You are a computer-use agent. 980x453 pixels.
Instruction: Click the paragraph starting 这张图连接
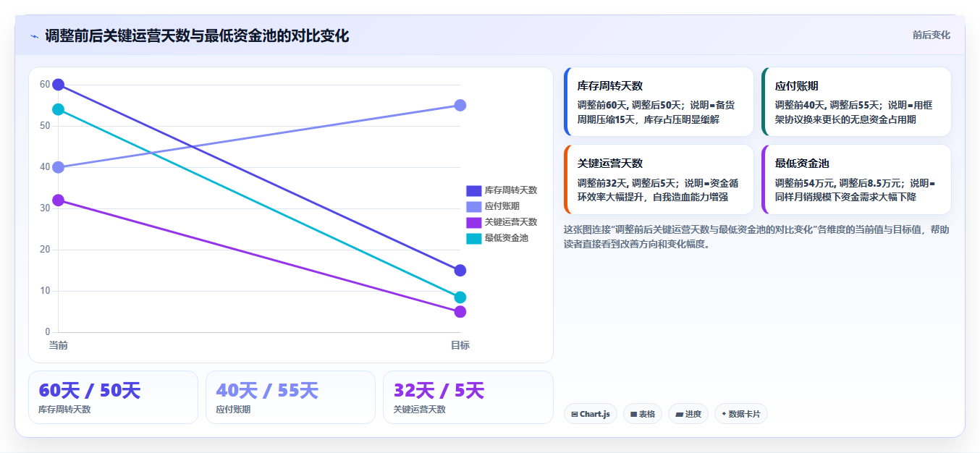[757, 237]
